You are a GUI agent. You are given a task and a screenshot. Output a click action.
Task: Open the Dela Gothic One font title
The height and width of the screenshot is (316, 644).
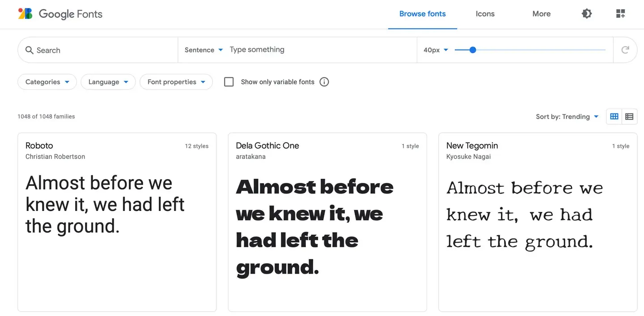[267, 145]
